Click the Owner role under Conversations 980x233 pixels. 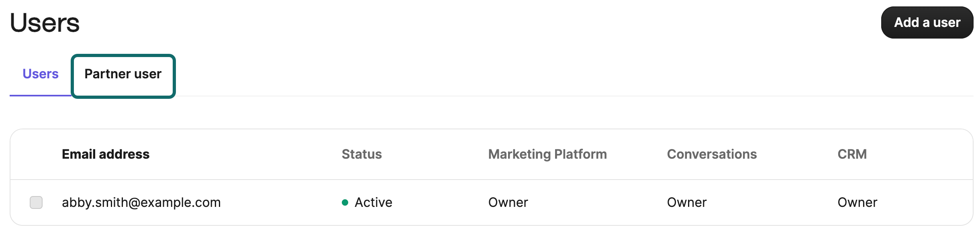[x=687, y=202]
